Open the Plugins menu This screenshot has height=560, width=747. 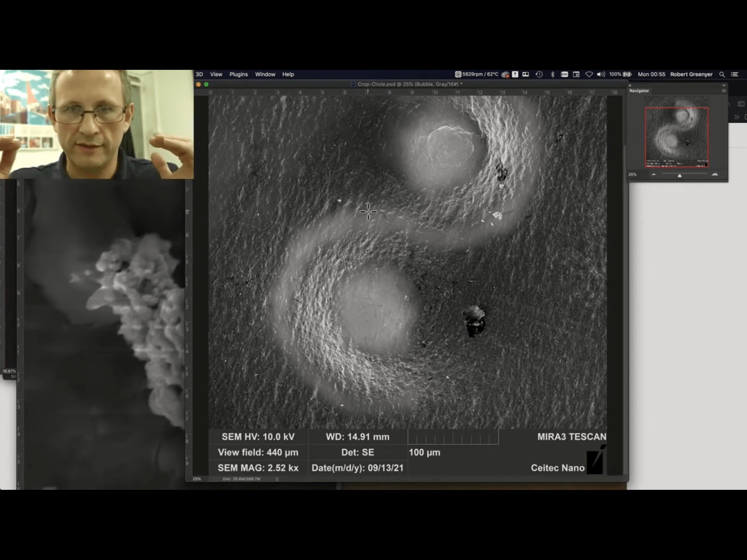(238, 74)
